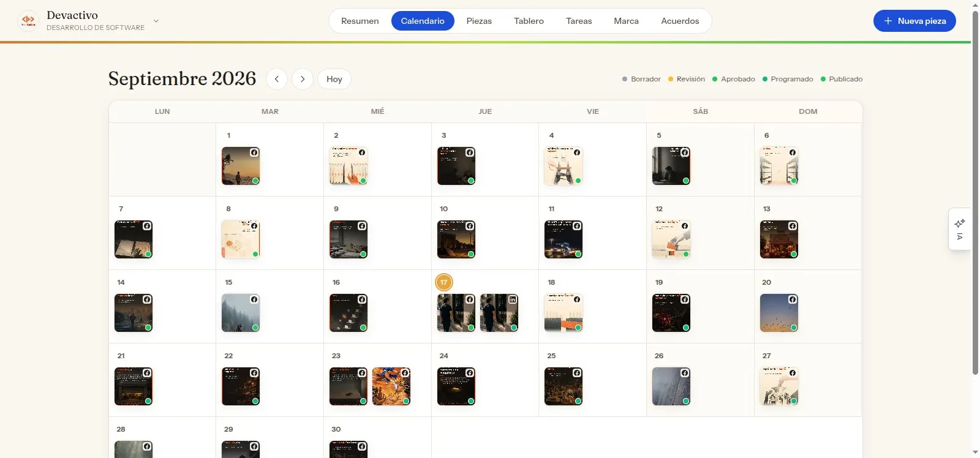The height and width of the screenshot is (458, 980).
Task: Open the post thumbnail on September 30
Action: click(349, 449)
